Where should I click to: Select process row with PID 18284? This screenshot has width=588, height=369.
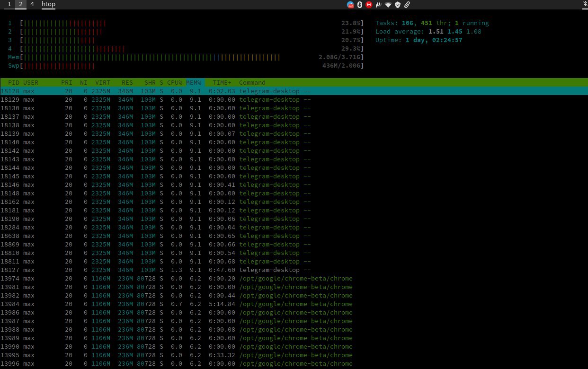pyautogui.click(x=294, y=227)
